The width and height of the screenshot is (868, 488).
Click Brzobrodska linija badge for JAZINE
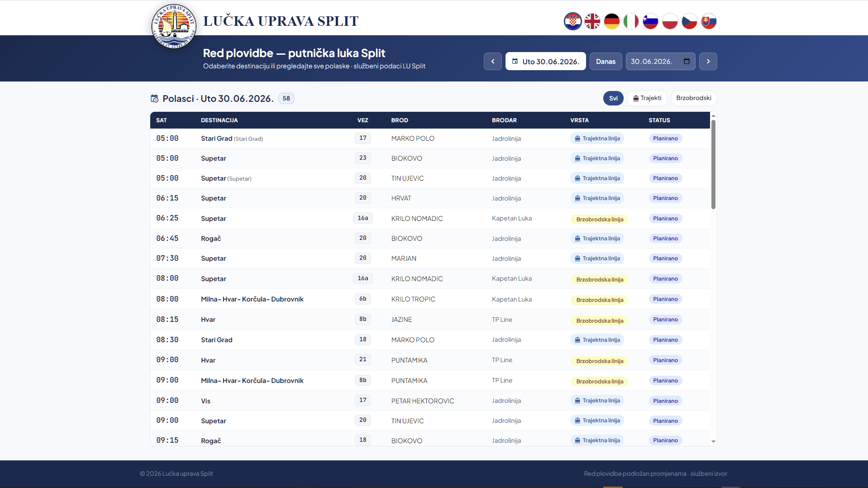click(x=599, y=321)
